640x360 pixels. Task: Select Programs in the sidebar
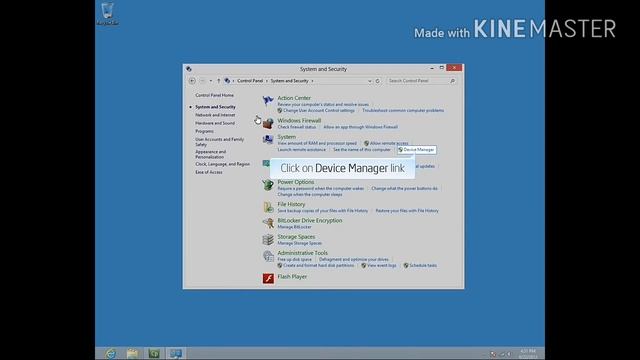point(204,131)
